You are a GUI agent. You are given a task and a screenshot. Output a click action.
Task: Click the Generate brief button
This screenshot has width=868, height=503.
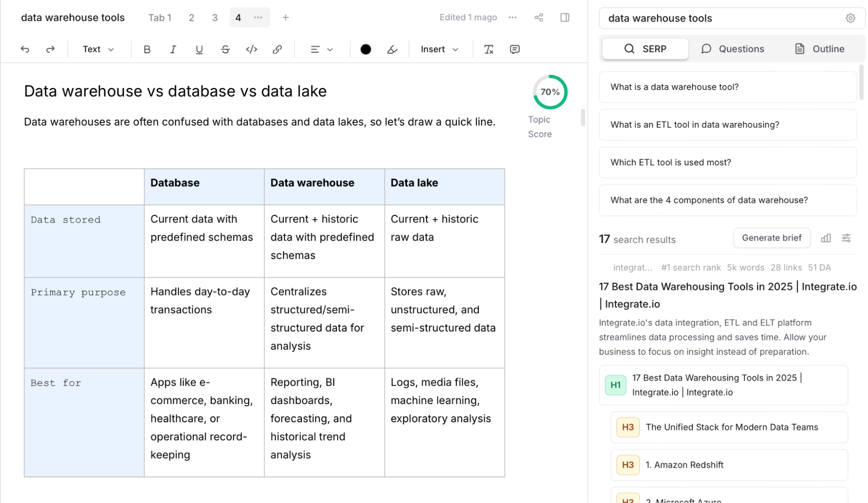pyautogui.click(x=771, y=238)
